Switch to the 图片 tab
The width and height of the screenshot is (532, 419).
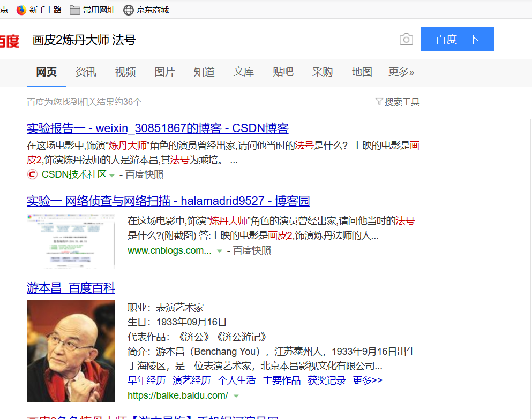tap(164, 72)
